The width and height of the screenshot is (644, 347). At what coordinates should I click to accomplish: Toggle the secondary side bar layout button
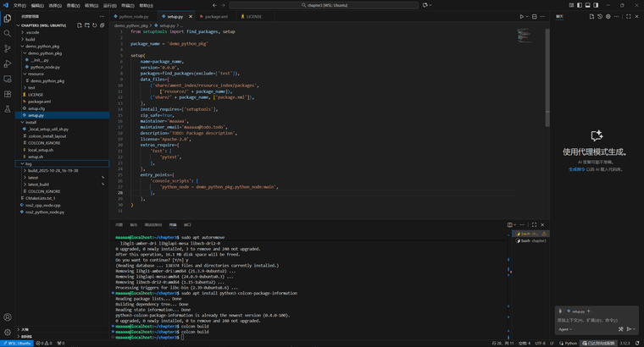596,5
